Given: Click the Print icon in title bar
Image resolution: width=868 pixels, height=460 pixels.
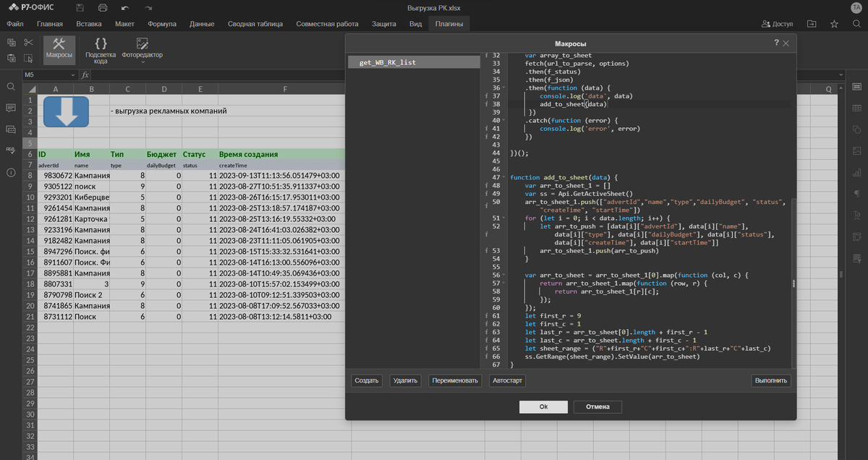Looking at the screenshot, I should point(103,8).
